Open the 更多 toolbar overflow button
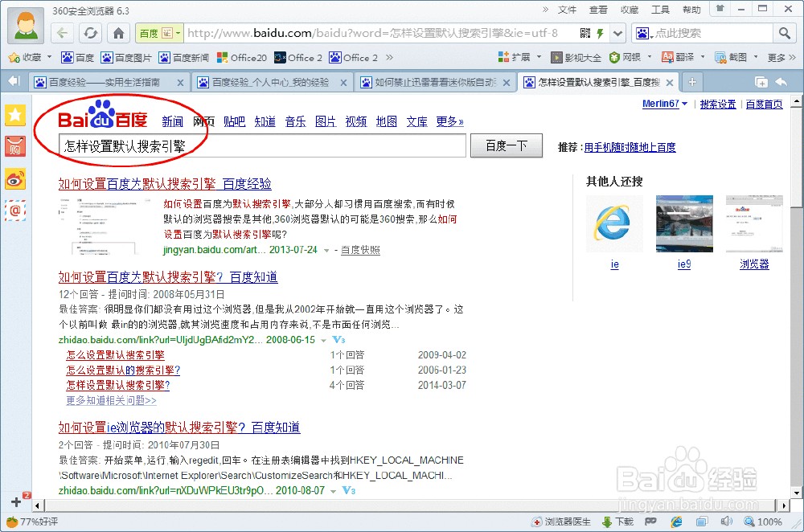The image size is (804, 532). [781, 57]
